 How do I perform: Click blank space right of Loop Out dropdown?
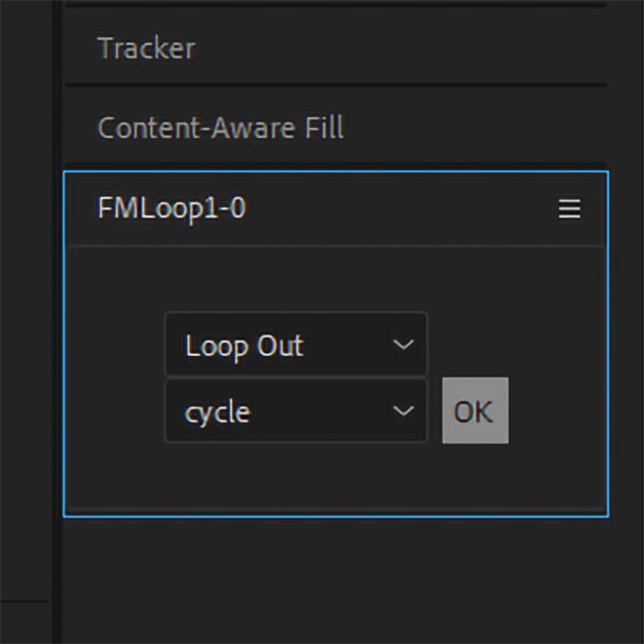pyautogui.click(x=515, y=345)
